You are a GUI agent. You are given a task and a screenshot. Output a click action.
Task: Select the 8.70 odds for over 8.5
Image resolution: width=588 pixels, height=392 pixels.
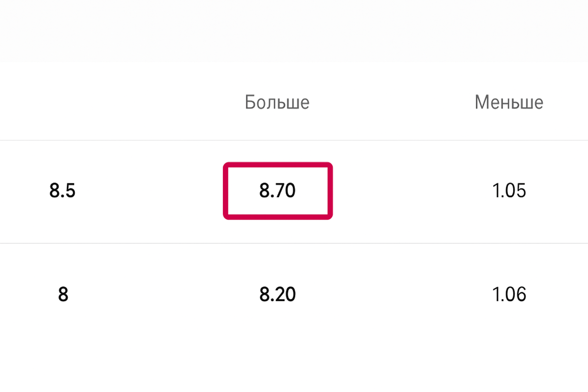[x=278, y=191]
